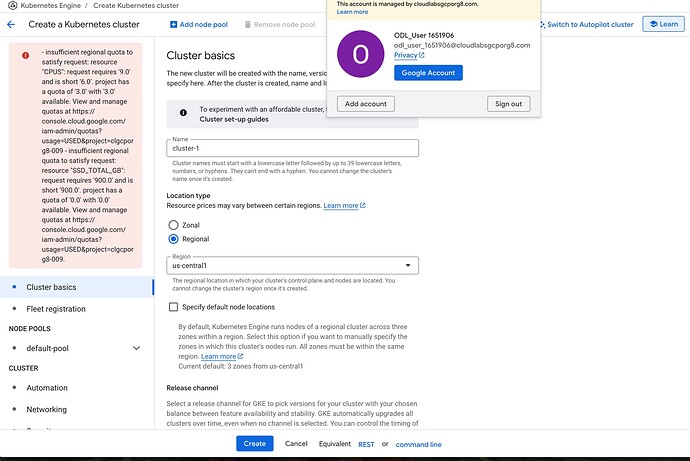
Task: Expand the default-pool node pool chevron
Action: [136, 348]
